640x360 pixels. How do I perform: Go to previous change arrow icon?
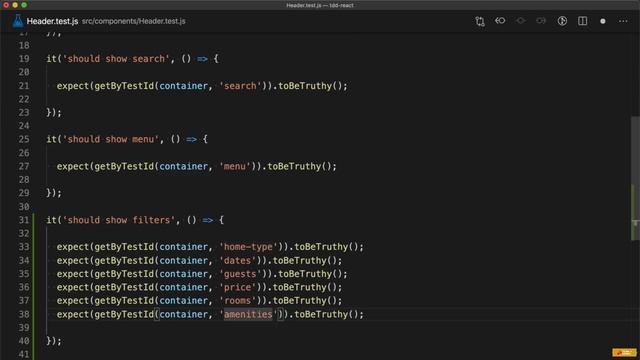coord(500,21)
